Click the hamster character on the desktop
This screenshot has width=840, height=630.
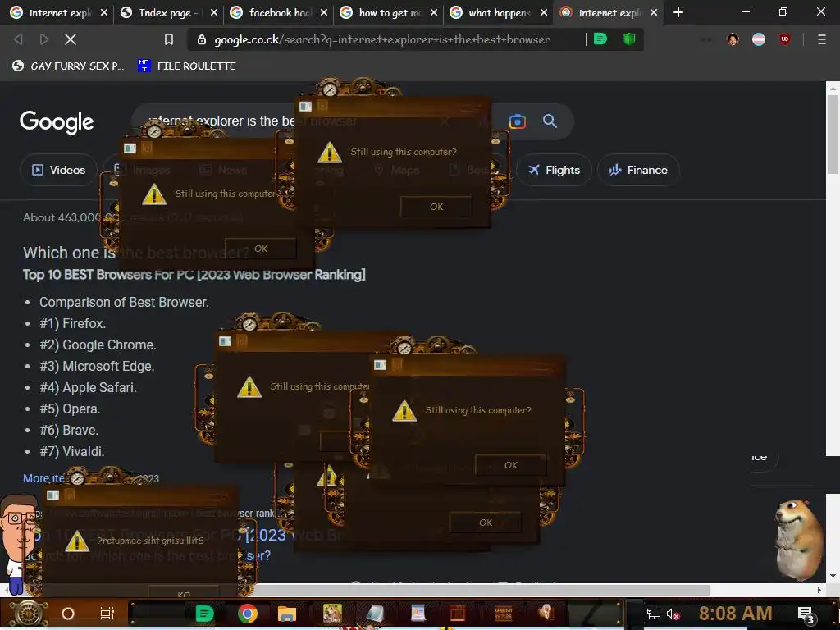tap(801, 539)
